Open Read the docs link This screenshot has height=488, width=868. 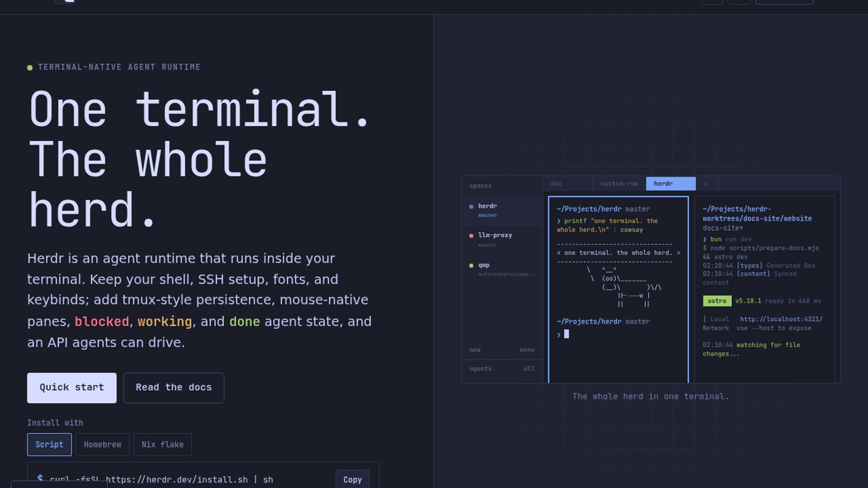pyautogui.click(x=174, y=388)
